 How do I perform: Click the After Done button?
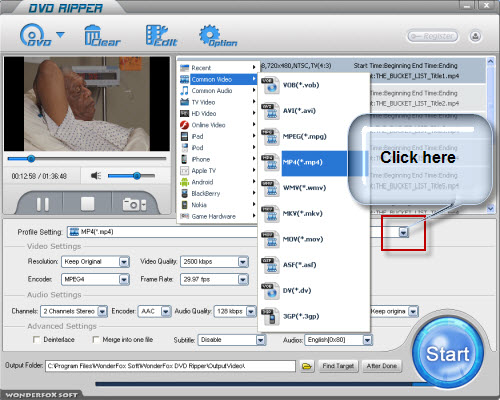tap(382, 366)
